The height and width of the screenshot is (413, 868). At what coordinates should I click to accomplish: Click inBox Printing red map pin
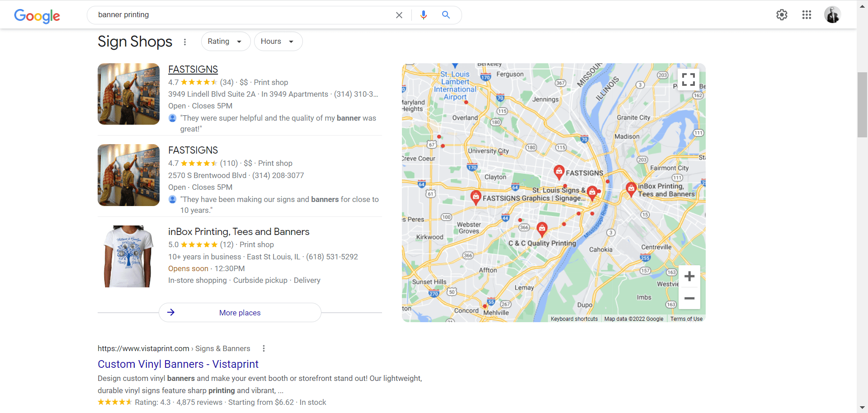point(631,189)
